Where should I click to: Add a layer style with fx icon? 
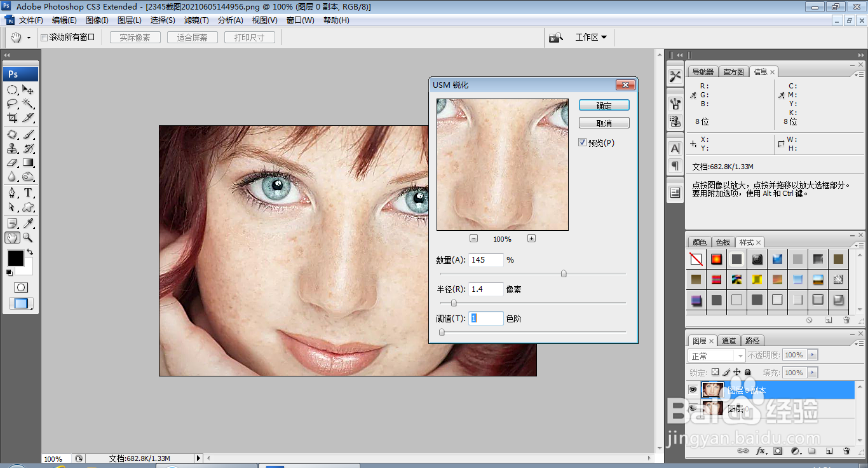pos(761,451)
